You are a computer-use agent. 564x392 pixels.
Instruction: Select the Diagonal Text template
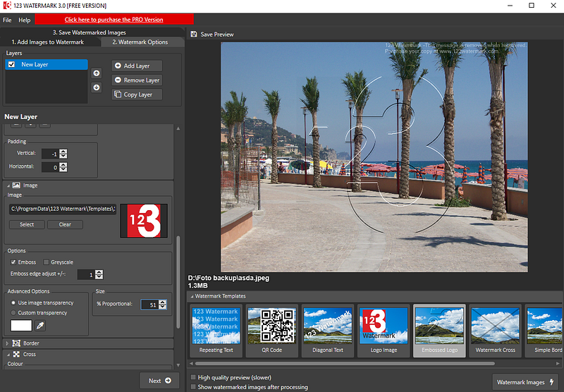tap(328, 331)
